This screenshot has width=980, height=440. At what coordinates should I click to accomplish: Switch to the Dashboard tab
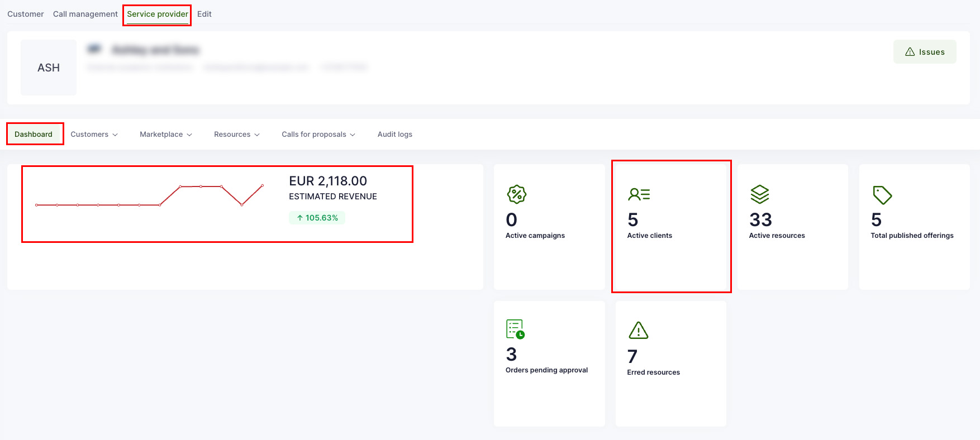(34, 135)
